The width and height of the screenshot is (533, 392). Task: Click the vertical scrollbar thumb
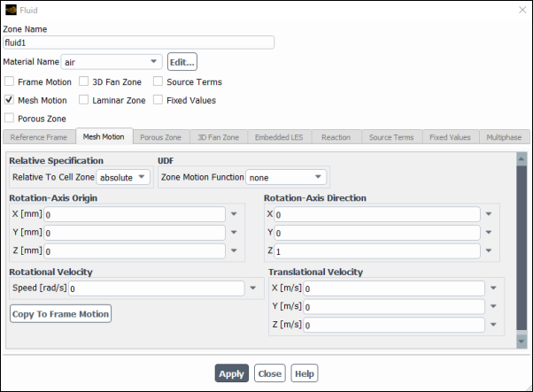point(521,248)
